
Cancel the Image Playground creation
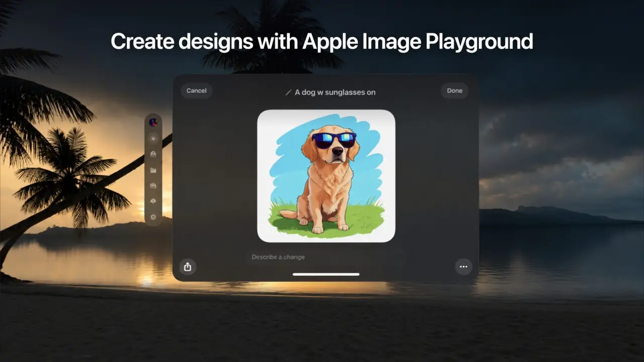pyautogui.click(x=196, y=90)
